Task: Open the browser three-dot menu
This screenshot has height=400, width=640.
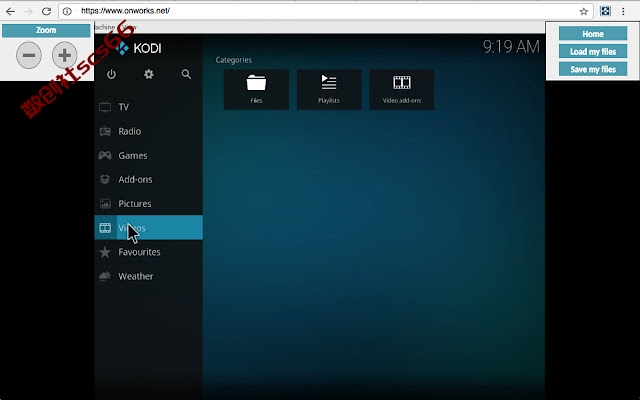Action: [x=623, y=11]
